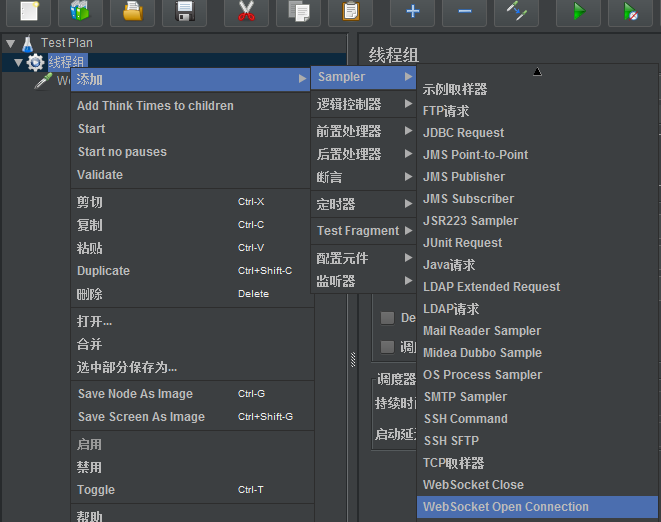The width and height of the screenshot is (661, 522).
Task: Click the Toggle enable/disable icon
Action: point(516,11)
